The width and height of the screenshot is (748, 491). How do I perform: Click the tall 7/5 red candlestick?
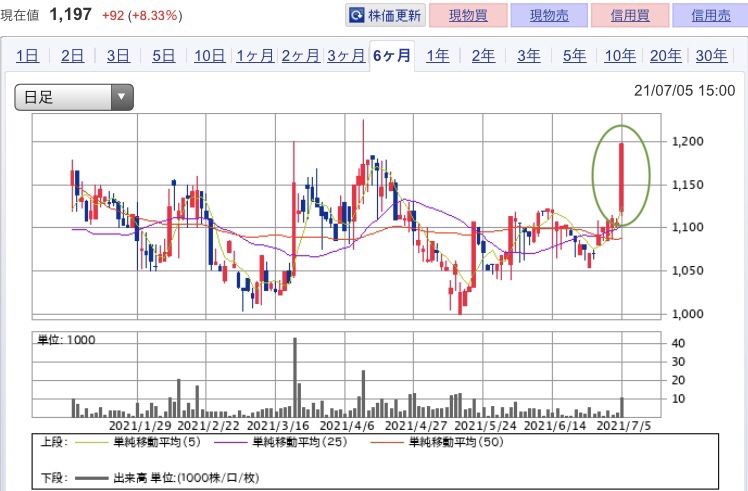point(622,177)
